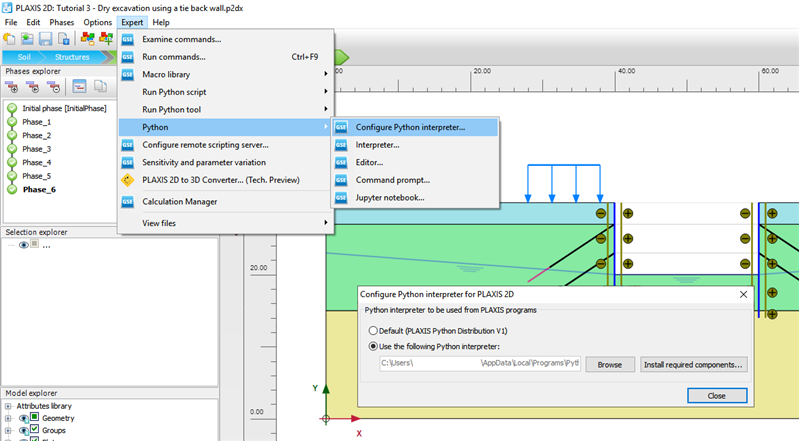This screenshot has width=799, height=441.
Task: Click Install required components button
Action: coord(694,365)
